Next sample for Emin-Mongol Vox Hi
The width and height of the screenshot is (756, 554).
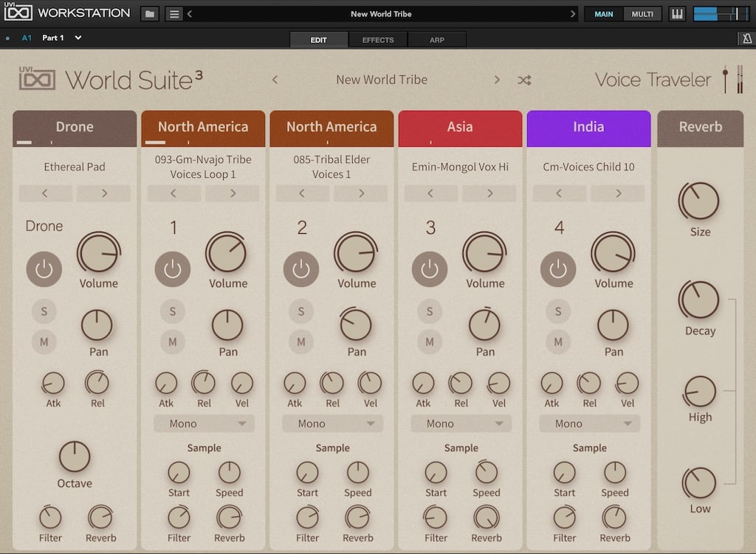489,193
